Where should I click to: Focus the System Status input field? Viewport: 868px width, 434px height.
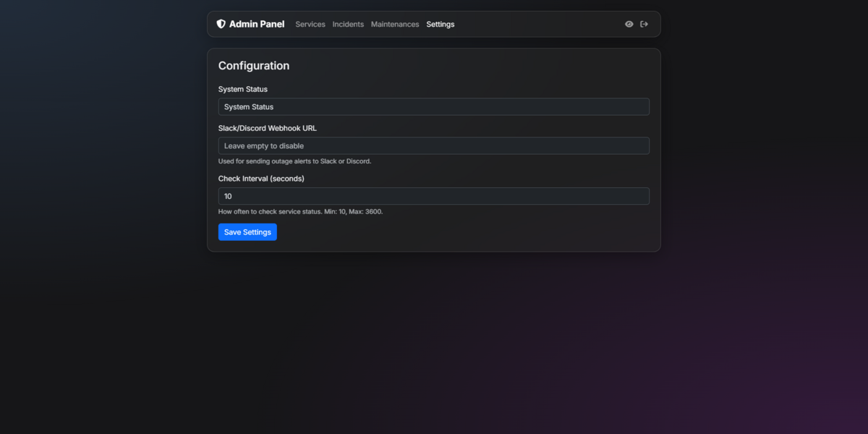click(434, 107)
